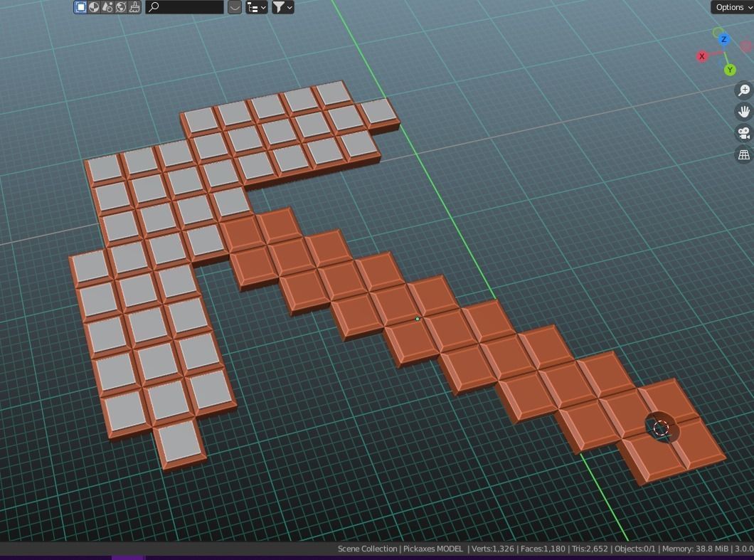
Task: Click the 3D cursor on the handle
Action: click(x=661, y=428)
